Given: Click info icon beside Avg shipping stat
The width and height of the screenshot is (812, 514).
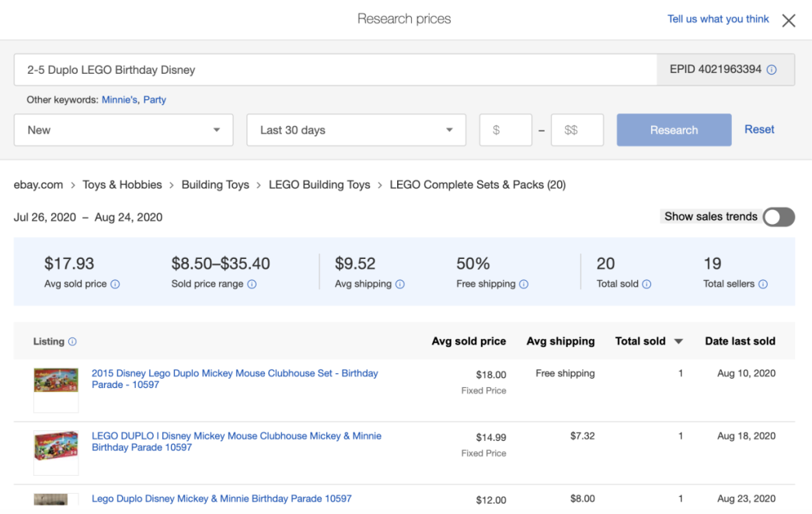Looking at the screenshot, I should [400, 285].
